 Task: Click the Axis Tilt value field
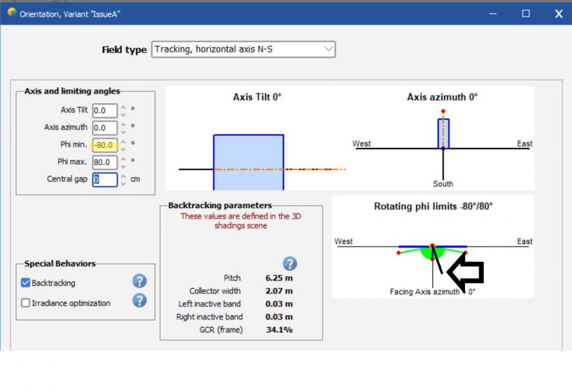tap(105, 111)
